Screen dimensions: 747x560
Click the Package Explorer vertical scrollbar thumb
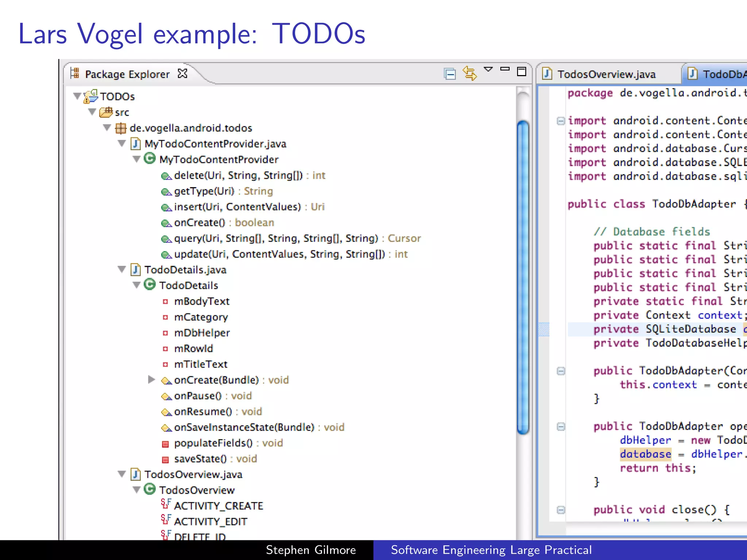pos(523,277)
